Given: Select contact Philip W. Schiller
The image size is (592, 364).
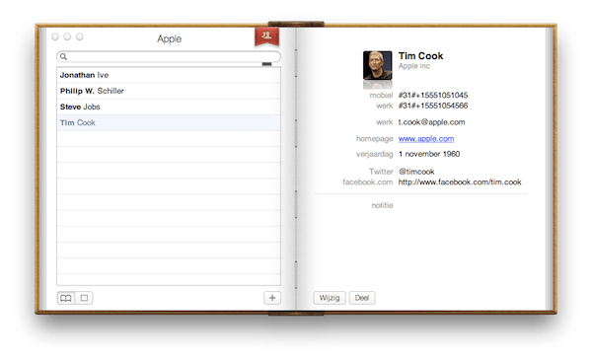Looking at the screenshot, I should (169, 91).
